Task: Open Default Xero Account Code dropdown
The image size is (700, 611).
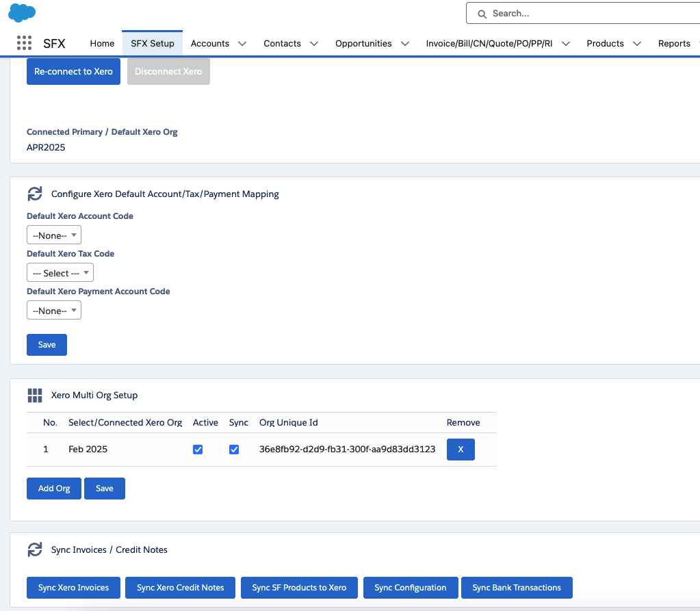Action: pos(53,235)
